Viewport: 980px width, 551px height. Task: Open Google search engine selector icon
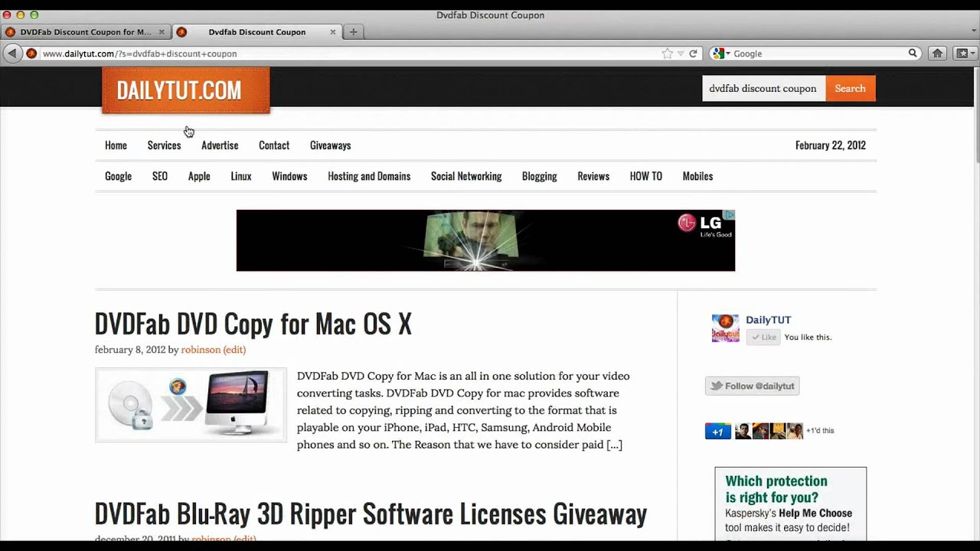pyautogui.click(x=720, y=54)
